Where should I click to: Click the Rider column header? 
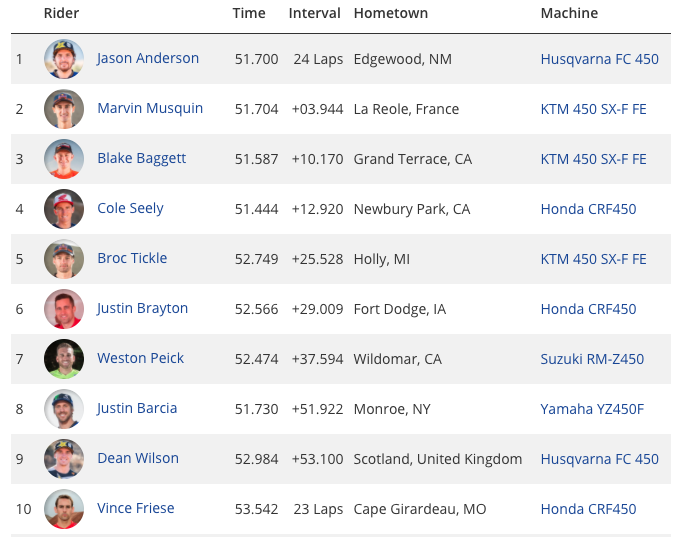(x=61, y=13)
